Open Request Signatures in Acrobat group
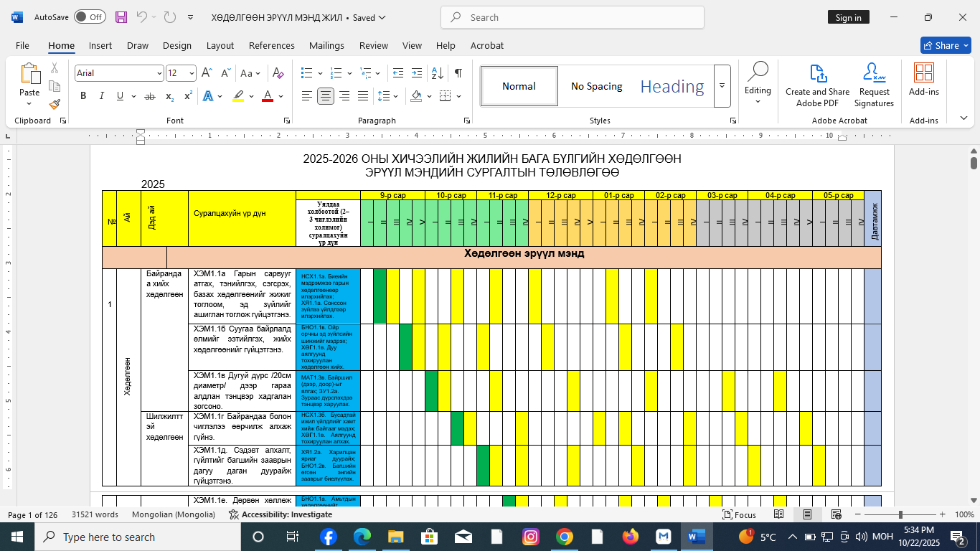The image size is (980, 551). coord(874,85)
